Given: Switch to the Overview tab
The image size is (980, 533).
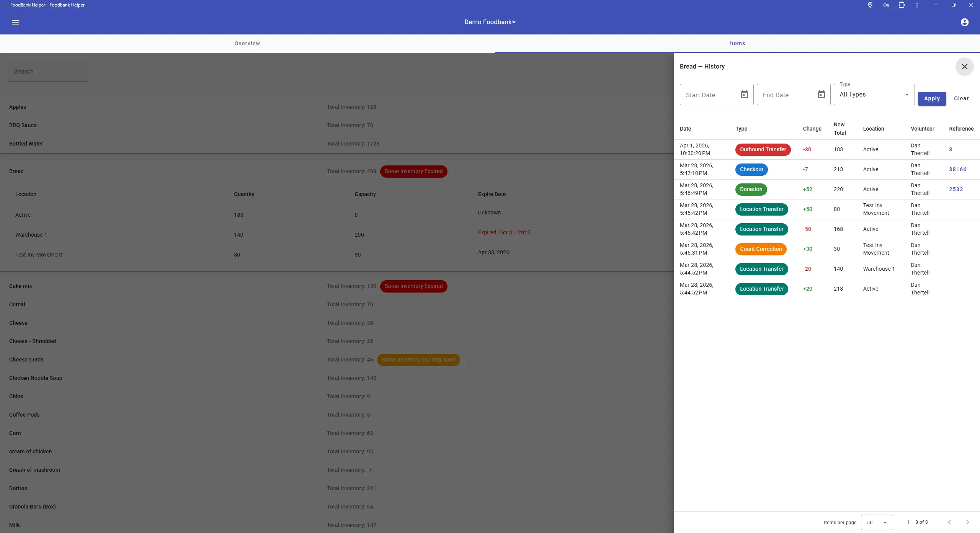Looking at the screenshot, I should pyautogui.click(x=247, y=43).
